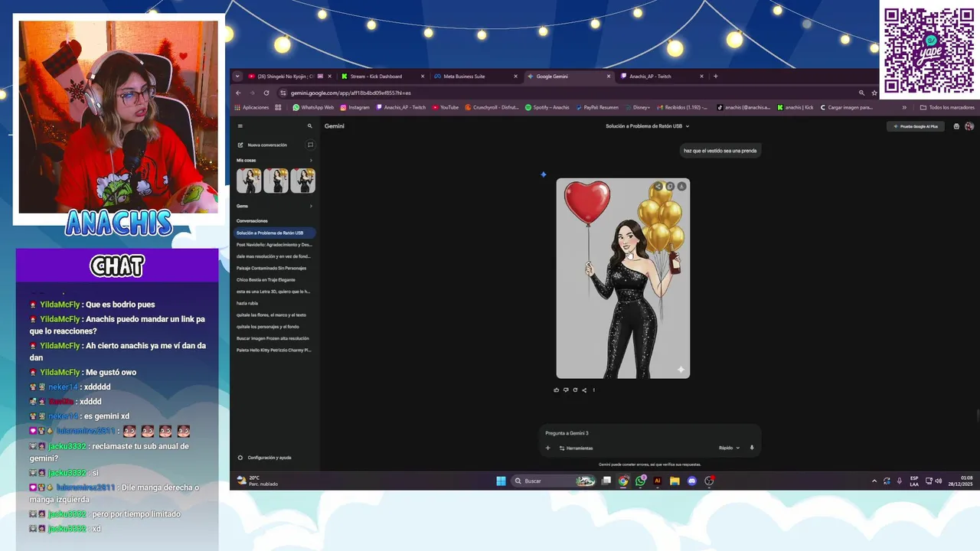Open the Gemini main menu hamburger icon
Image resolution: width=980 pixels, height=551 pixels.
tap(240, 126)
